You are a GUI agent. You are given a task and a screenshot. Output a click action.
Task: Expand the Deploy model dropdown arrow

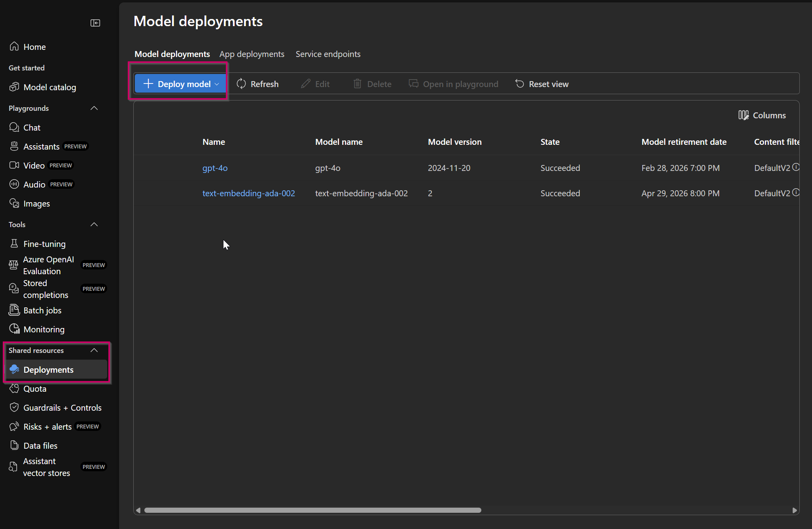[x=217, y=84]
